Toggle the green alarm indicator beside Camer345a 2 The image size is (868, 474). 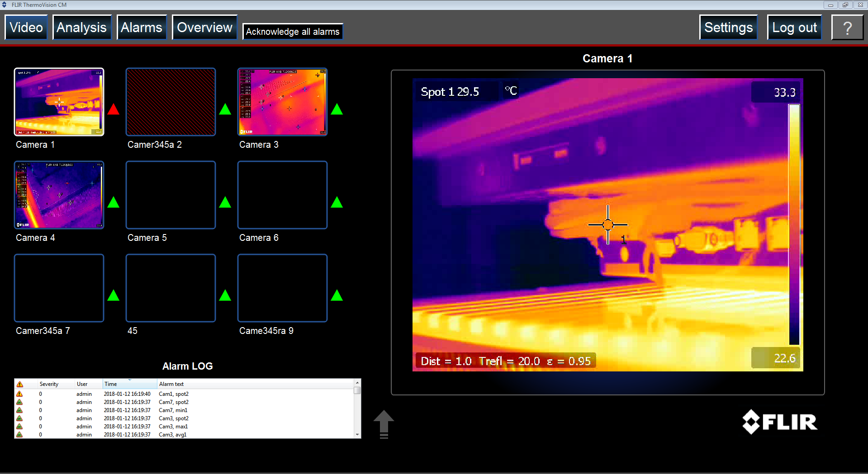225,108
